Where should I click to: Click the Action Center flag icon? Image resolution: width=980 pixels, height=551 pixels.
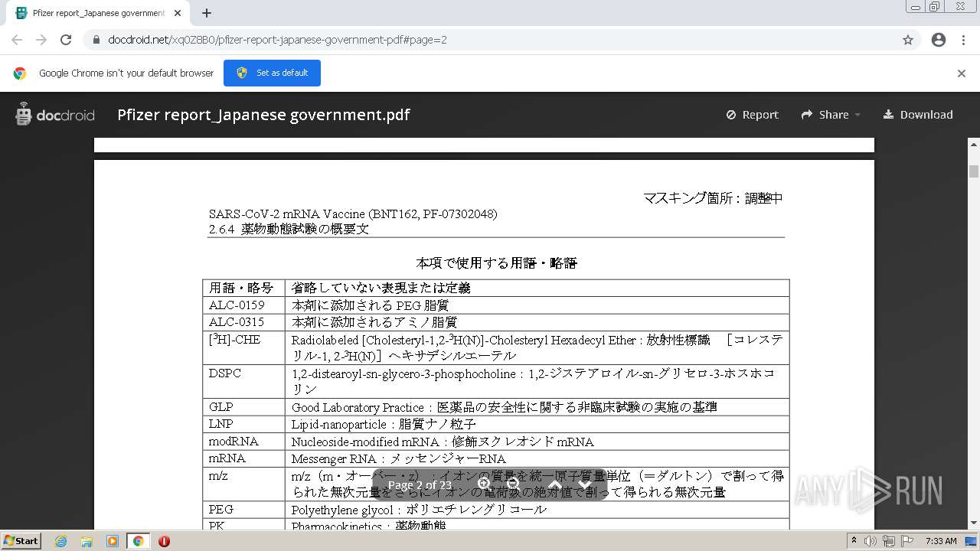click(907, 541)
